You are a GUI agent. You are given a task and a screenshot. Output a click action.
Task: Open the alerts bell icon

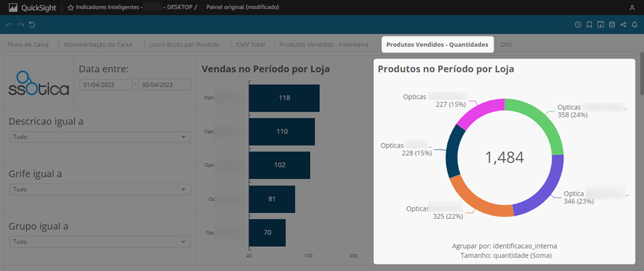(x=634, y=25)
